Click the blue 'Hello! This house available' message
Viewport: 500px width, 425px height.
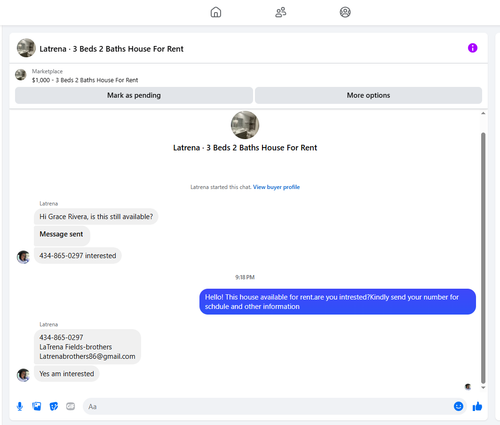click(337, 302)
